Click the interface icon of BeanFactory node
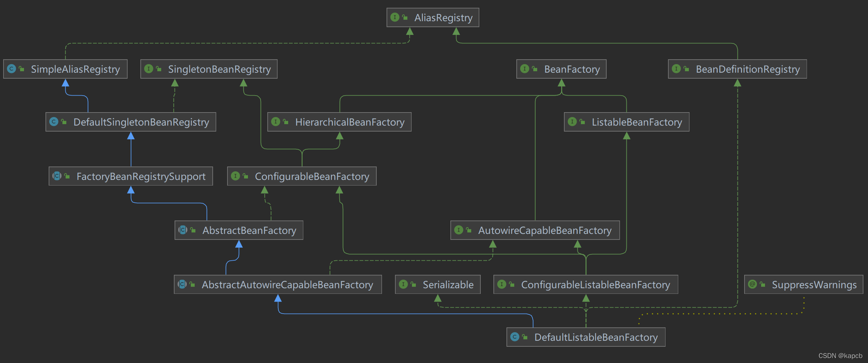This screenshot has height=363, width=868. pyautogui.click(x=525, y=68)
